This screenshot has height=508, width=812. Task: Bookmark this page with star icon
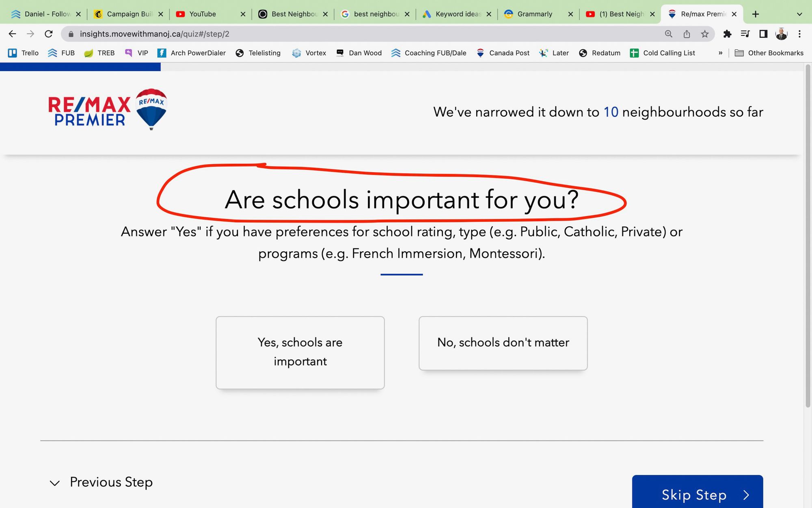(x=705, y=34)
